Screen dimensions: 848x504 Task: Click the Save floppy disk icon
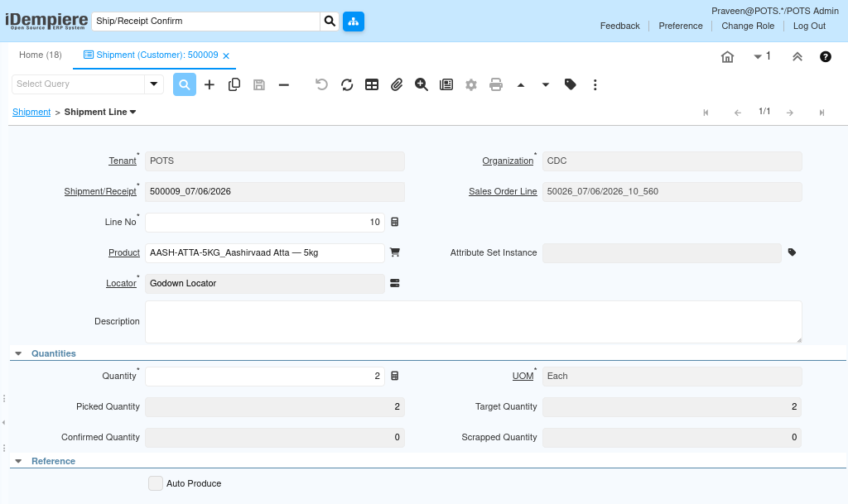[259, 84]
